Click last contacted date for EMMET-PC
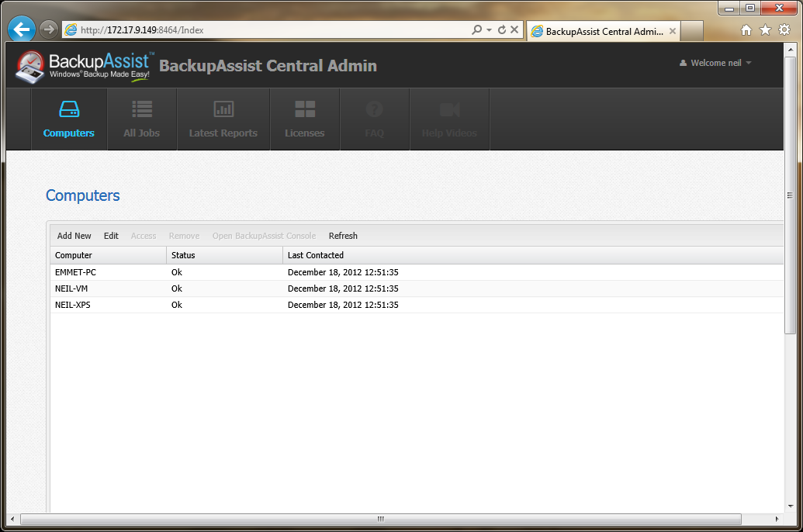This screenshot has width=803, height=532. tap(343, 272)
